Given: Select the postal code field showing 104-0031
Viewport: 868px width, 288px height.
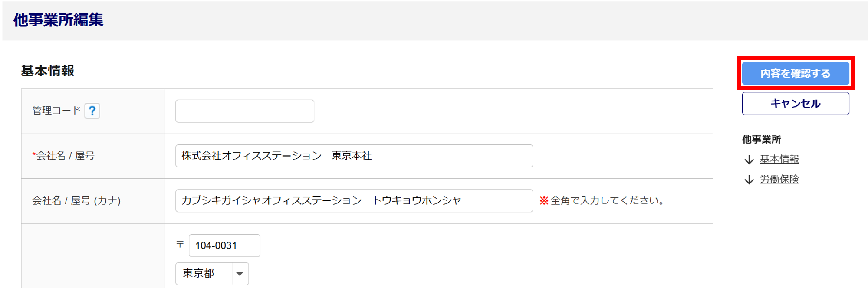Looking at the screenshot, I should tap(224, 245).
